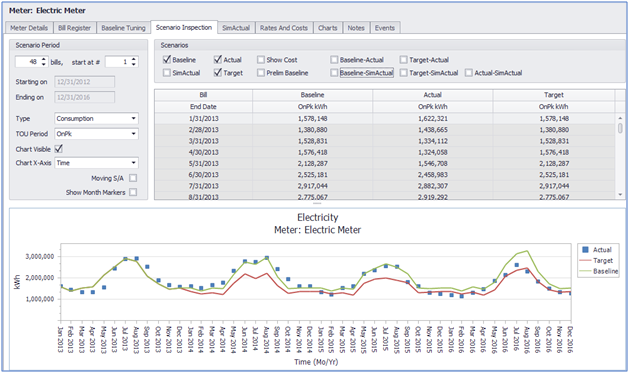Open the TOU Period OnPk dropdown
The width and height of the screenshot is (630, 373).
point(96,134)
